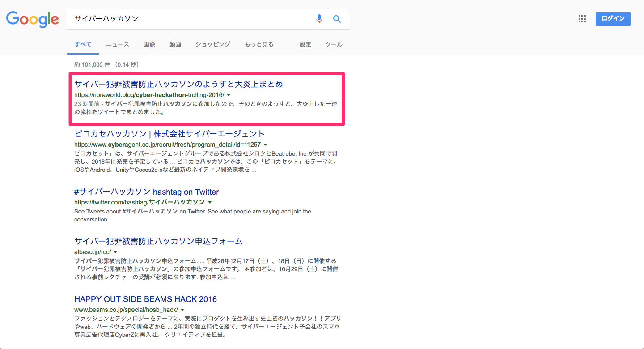Click the noraworld.blog cyber-hackathon URL text
644x349 pixels.
tap(149, 95)
